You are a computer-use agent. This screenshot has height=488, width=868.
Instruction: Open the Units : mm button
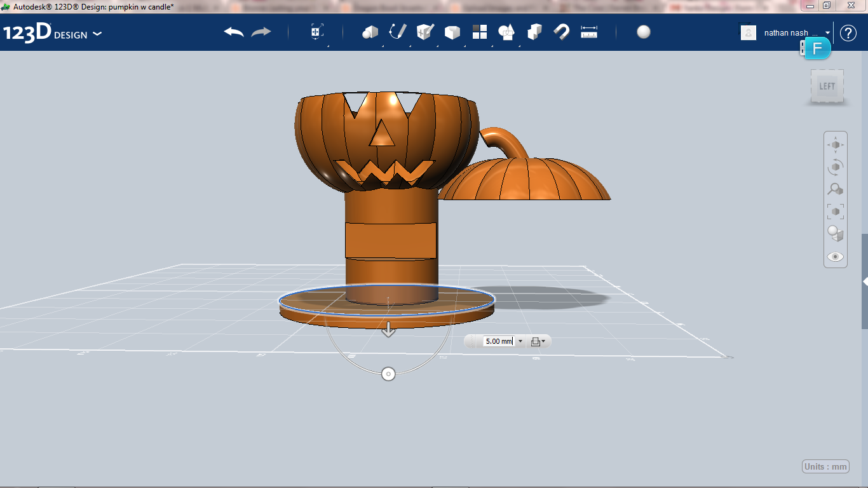(x=825, y=466)
